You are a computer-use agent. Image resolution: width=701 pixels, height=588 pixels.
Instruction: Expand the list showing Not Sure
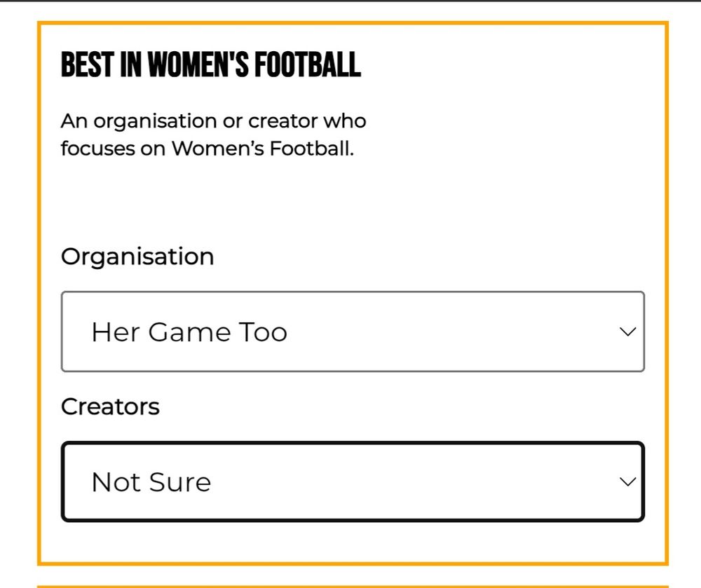[352, 481]
